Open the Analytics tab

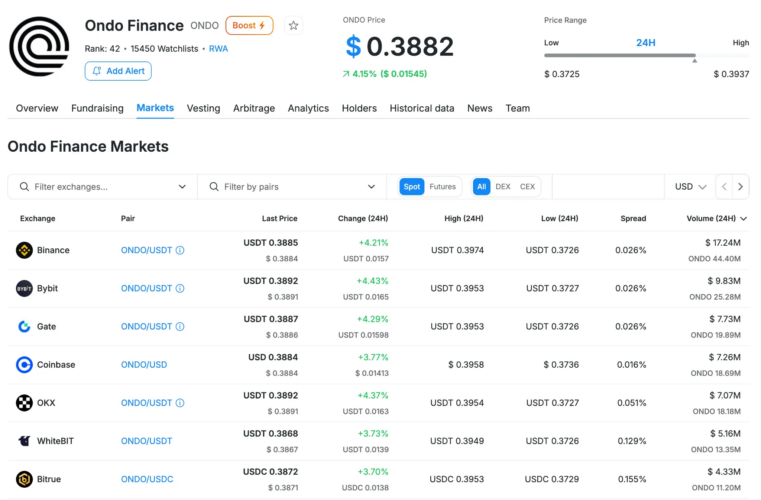tap(308, 108)
